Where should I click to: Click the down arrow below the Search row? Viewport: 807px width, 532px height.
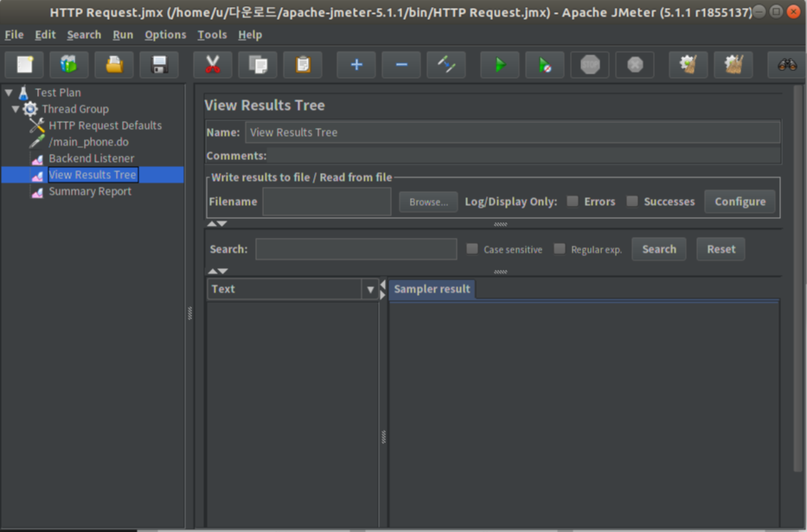tap(222, 271)
